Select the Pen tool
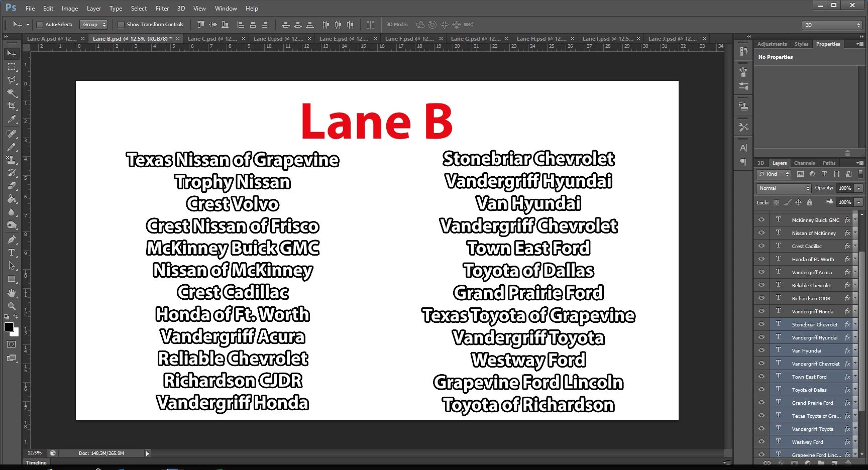 click(x=12, y=240)
